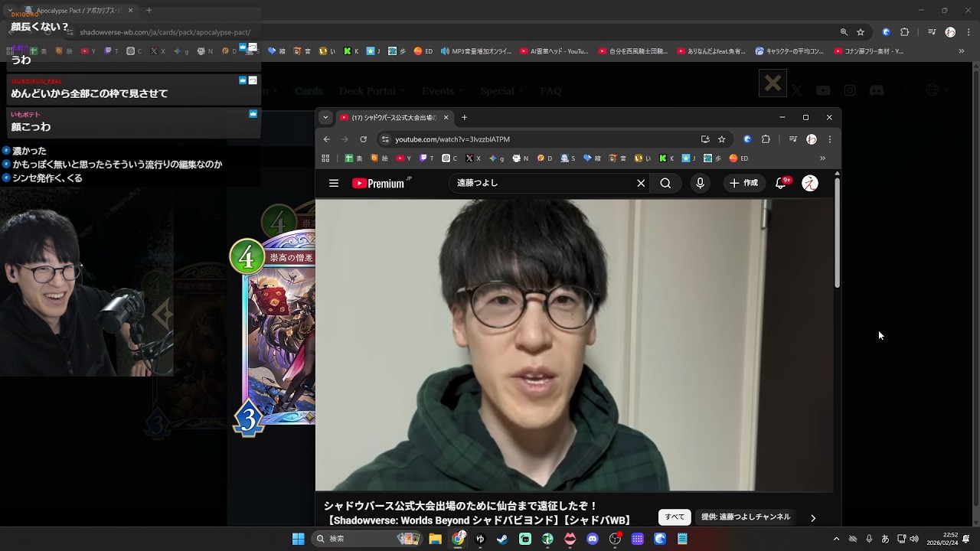Click zoom magnifier icon in background Chrome address bar

click(844, 32)
